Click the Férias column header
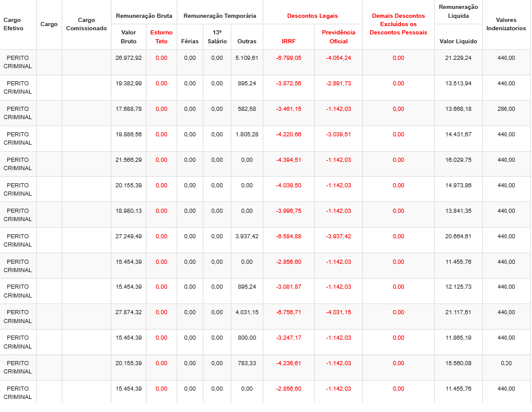Image resolution: width=532 pixels, height=412 pixels. pyautogui.click(x=190, y=41)
